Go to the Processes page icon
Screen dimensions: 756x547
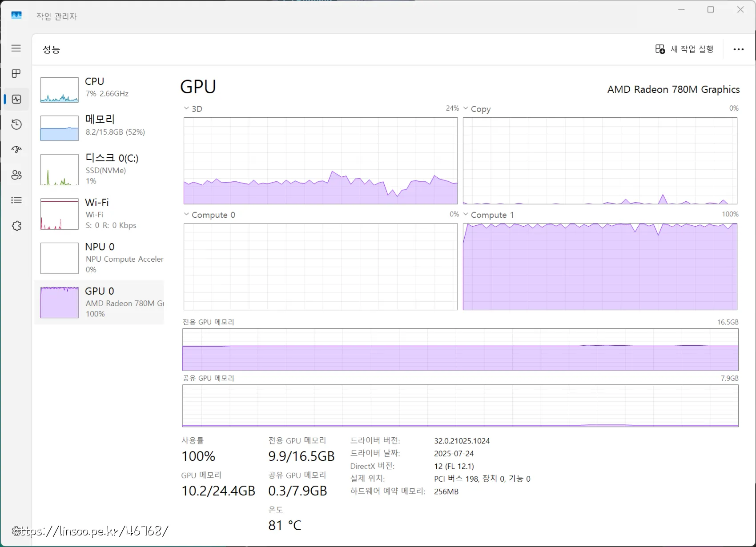[x=16, y=73]
